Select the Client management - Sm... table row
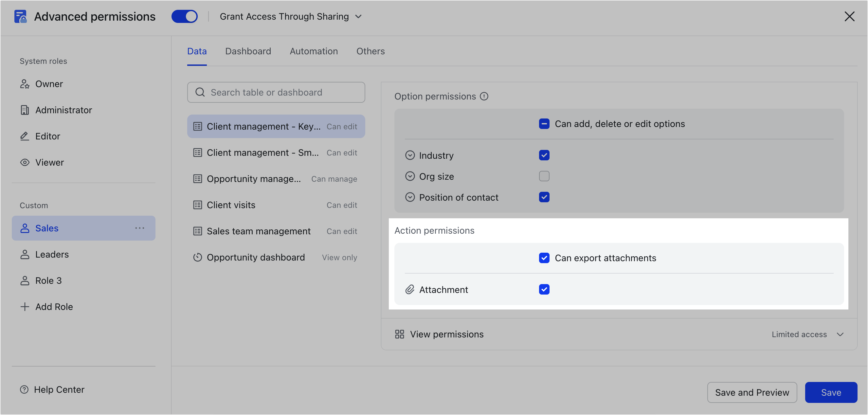Screen dimensions: 868x415 pyautogui.click(x=276, y=153)
